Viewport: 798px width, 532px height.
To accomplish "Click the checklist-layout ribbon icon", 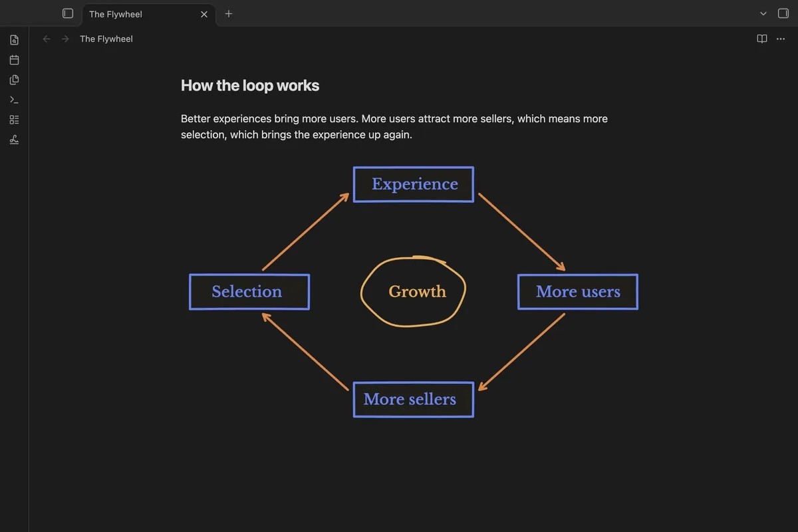I will tap(15, 120).
